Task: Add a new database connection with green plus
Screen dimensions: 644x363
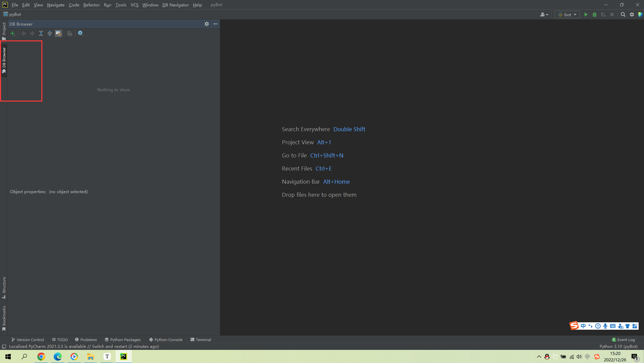Action: click(x=12, y=33)
